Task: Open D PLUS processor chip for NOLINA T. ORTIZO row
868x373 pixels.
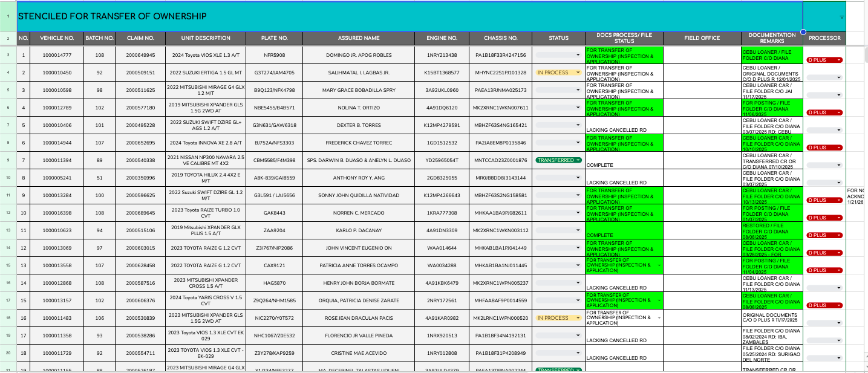Action: pos(824,112)
